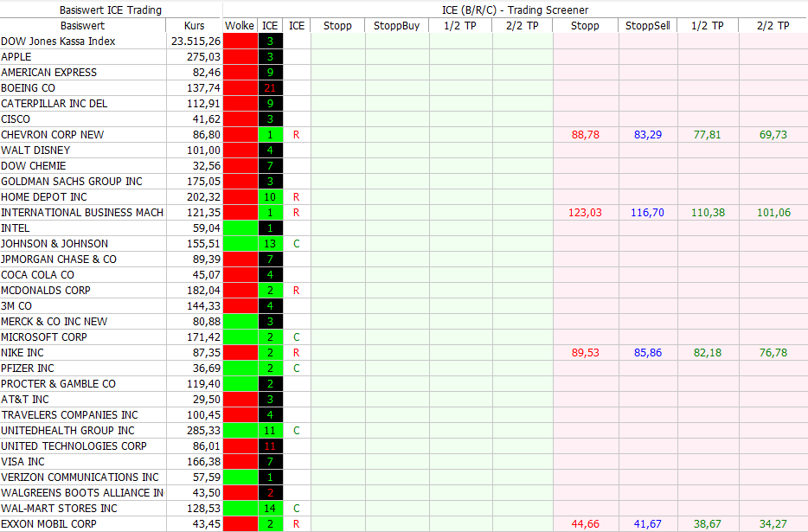Select VISA INC entry

click(22, 461)
